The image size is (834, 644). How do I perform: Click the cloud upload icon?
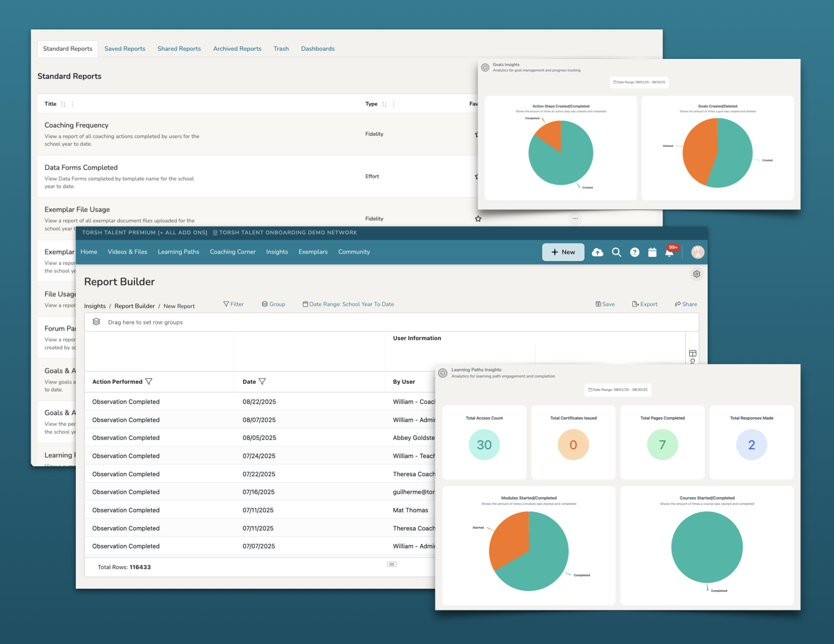point(597,253)
